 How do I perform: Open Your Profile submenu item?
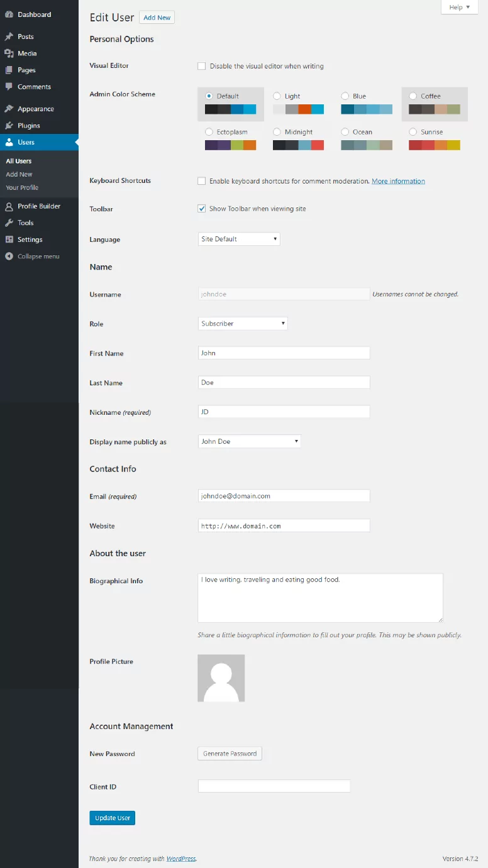(x=22, y=188)
